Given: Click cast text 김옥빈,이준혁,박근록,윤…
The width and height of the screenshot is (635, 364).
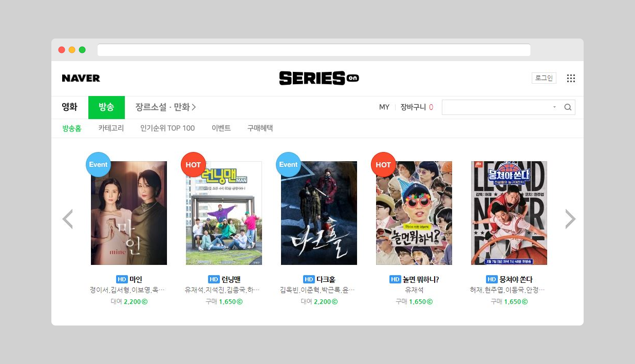Looking at the screenshot, I should (317, 290).
